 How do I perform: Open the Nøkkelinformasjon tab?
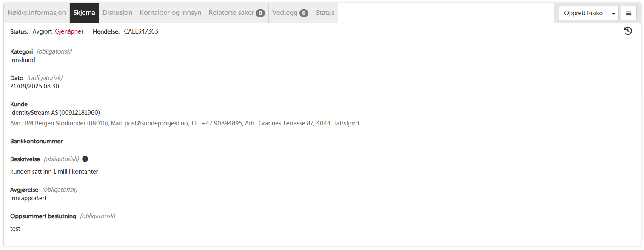coord(37,13)
